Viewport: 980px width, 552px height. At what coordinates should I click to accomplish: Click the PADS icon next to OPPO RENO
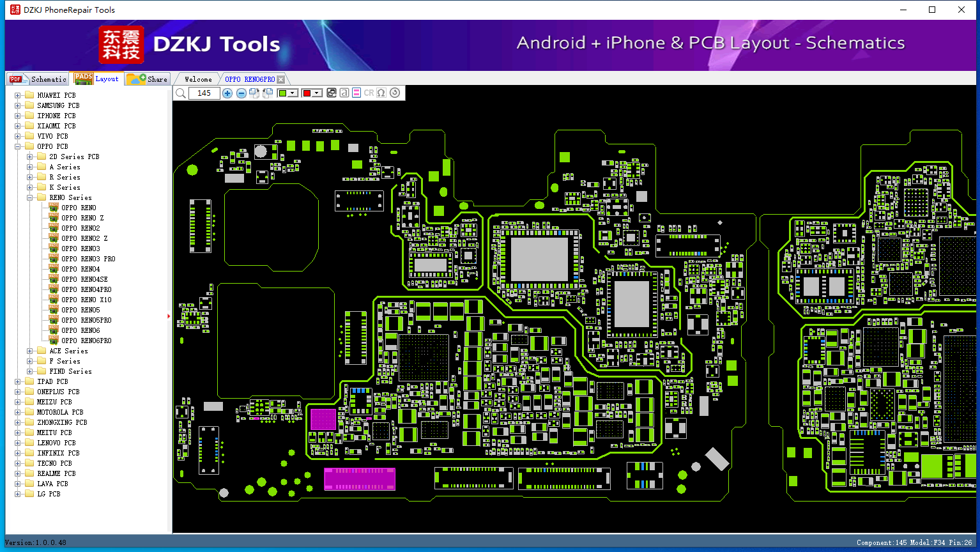tap(54, 208)
